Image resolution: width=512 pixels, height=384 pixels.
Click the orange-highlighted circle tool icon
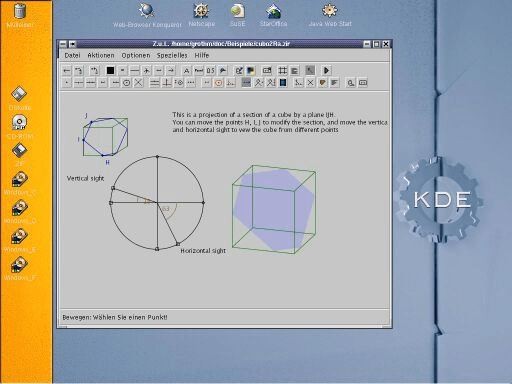pos(219,83)
